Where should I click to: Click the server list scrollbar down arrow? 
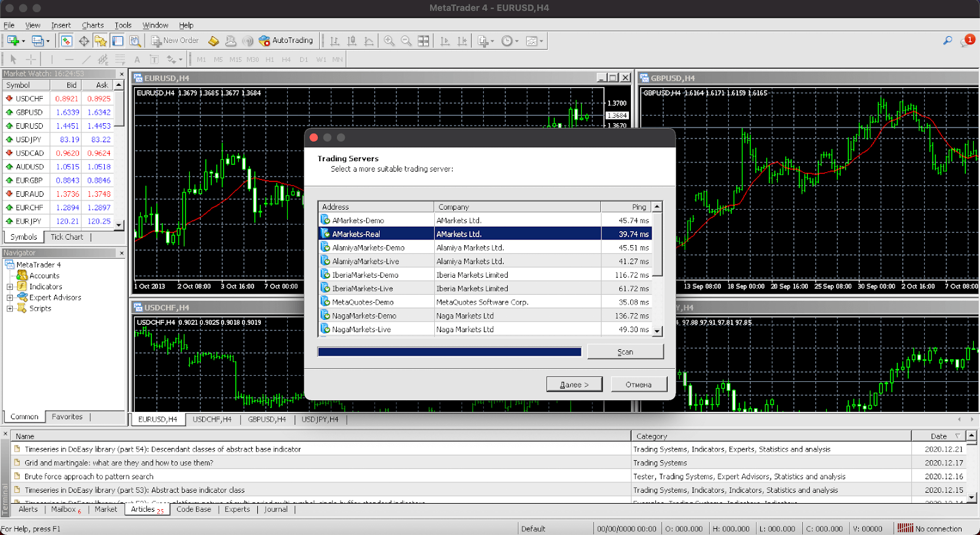657,331
